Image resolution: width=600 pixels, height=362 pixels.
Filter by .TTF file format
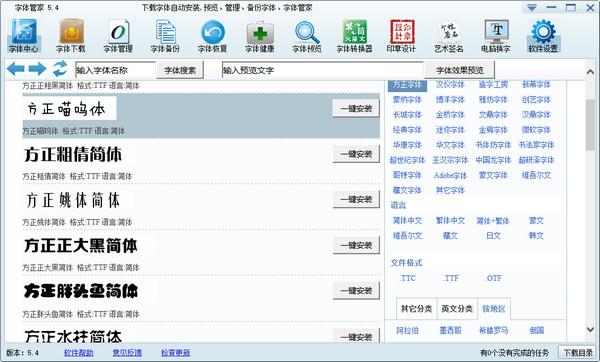pos(451,278)
